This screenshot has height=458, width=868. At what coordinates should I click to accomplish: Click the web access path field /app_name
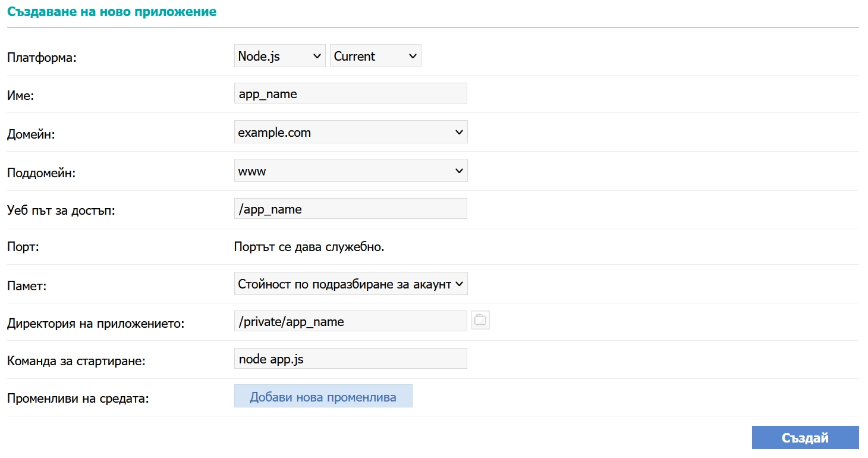click(x=351, y=209)
